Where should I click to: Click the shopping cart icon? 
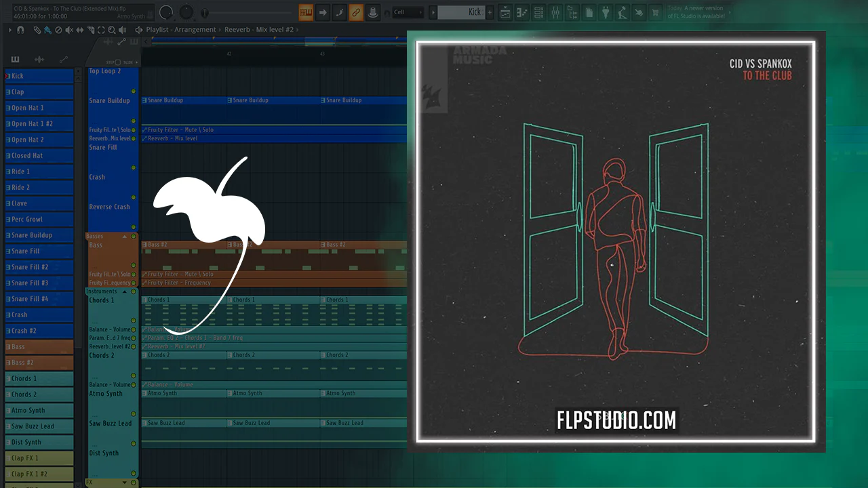click(655, 12)
